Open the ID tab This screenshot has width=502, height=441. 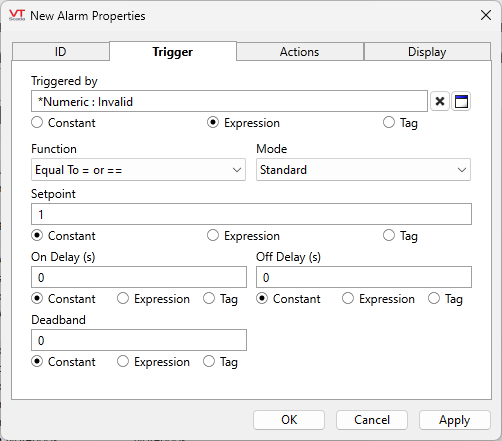[61, 52]
